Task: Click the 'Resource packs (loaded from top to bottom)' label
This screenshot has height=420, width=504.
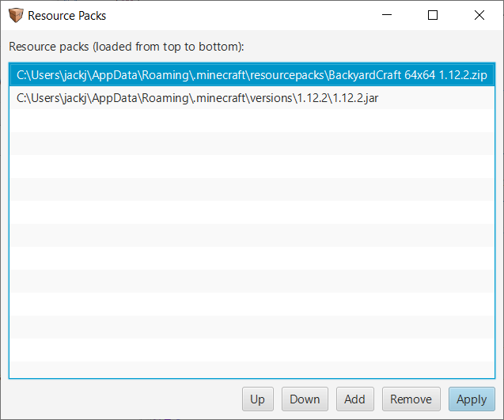Action: [127, 47]
